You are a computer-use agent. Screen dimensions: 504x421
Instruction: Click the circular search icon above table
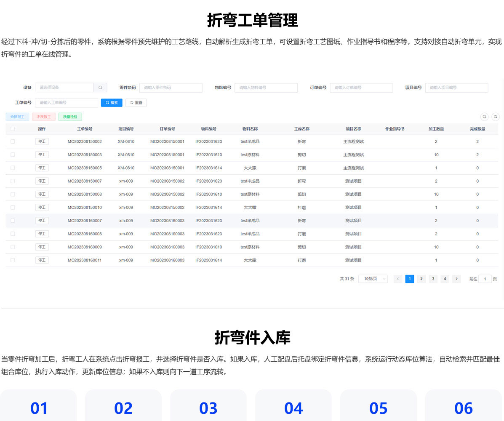484,117
